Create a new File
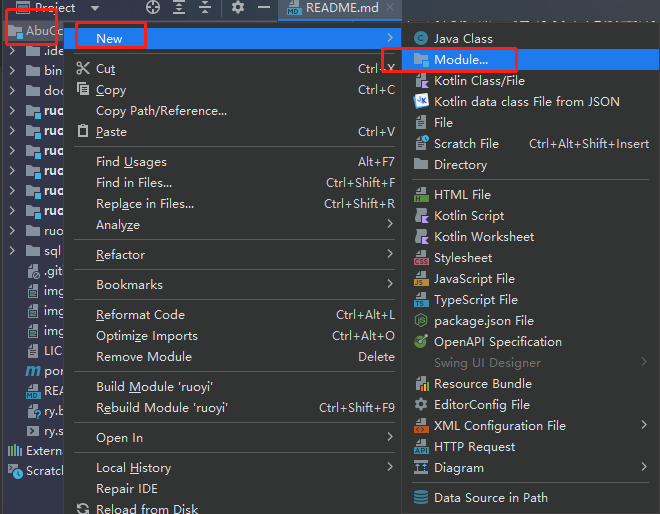 point(531,123)
